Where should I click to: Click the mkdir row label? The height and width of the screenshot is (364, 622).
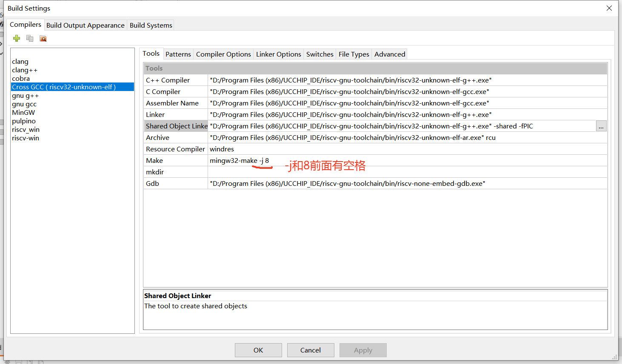point(176,172)
